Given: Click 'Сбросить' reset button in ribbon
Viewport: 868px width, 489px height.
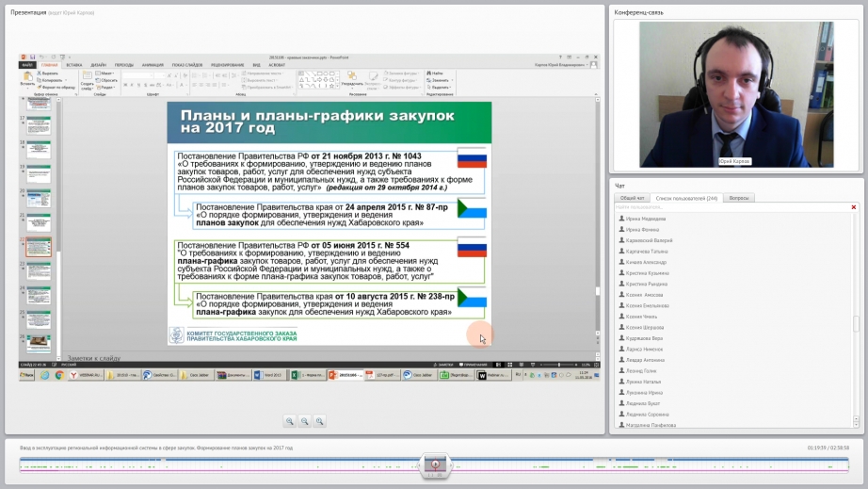Looking at the screenshot, I should 106,80.
